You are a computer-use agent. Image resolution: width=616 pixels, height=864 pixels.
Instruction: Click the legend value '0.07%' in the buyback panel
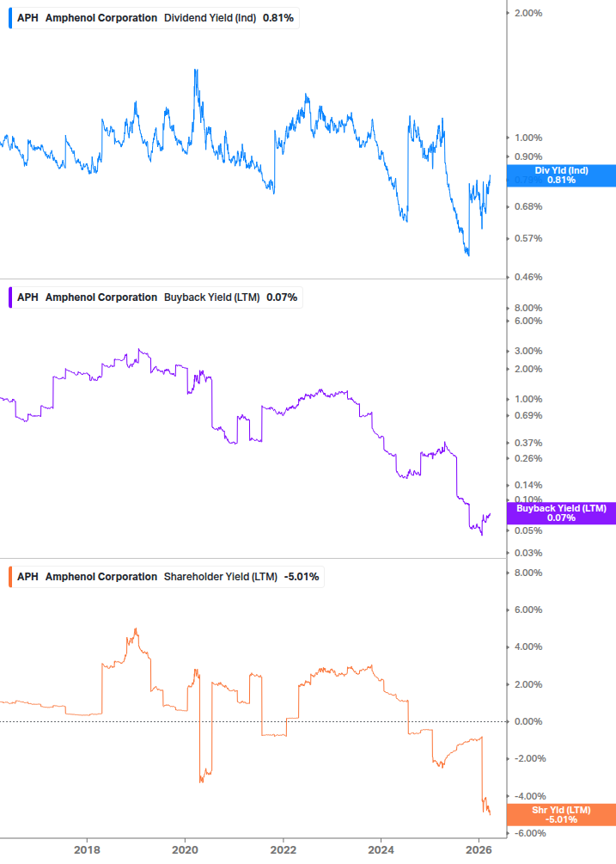[282, 297]
